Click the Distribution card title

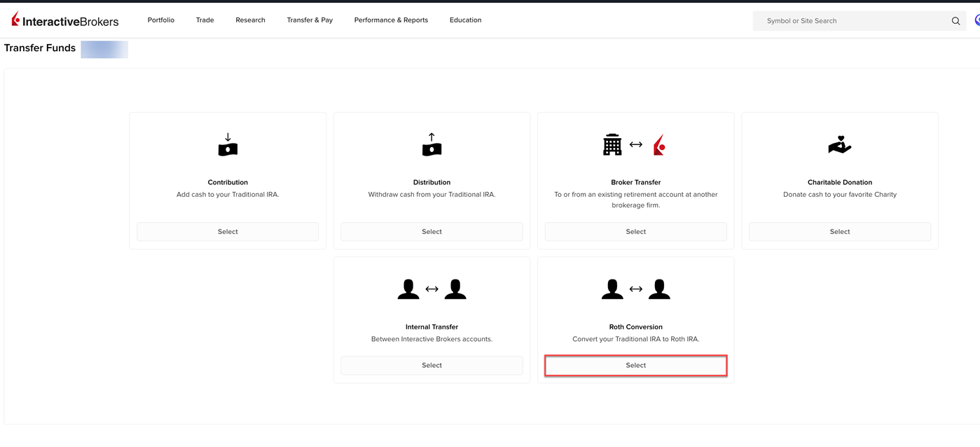(432, 182)
